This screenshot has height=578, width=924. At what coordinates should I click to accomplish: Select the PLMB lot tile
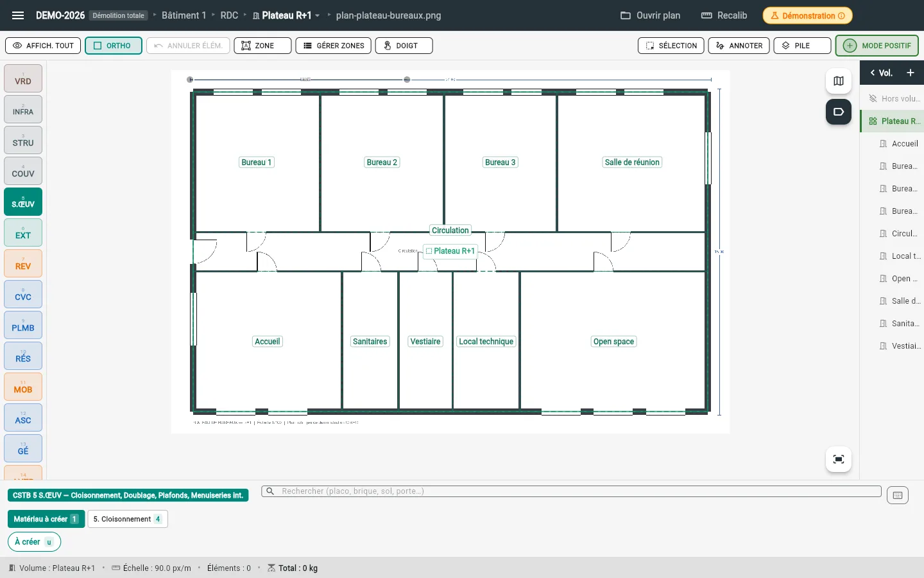click(x=23, y=325)
